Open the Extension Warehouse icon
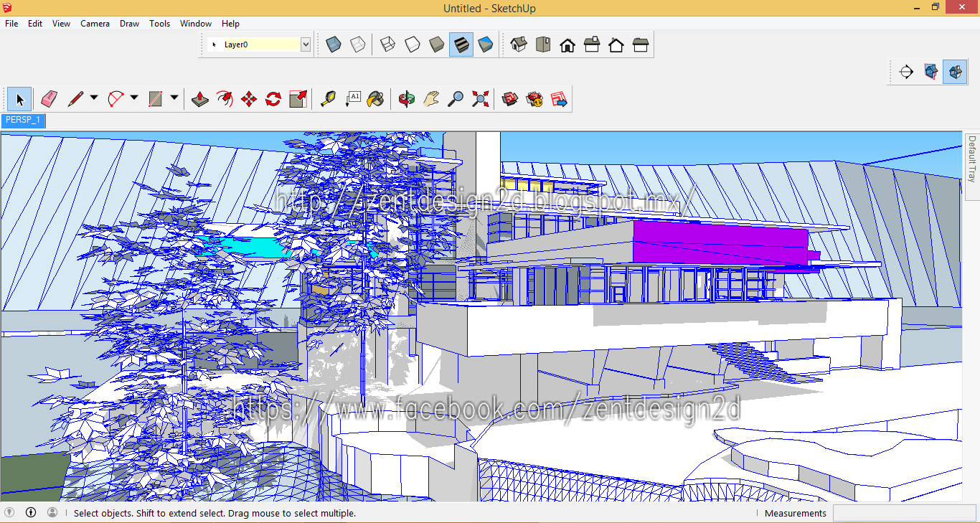This screenshot has height=523, width=980. [534, 99]
